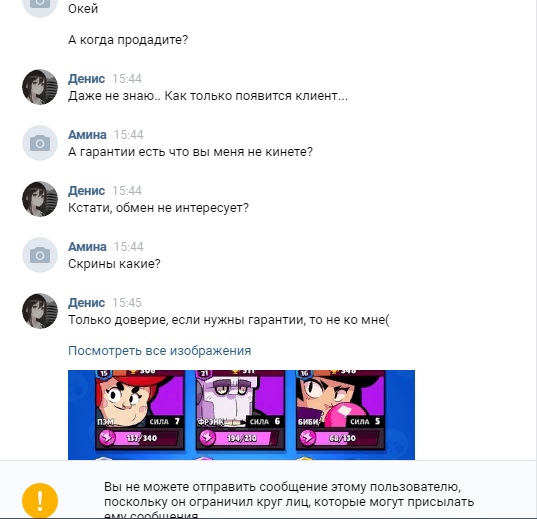Viewport: 537px width, 519px height.
Task: Click the 15:45 timestamp next to Денис
Action: click(127, 303)
